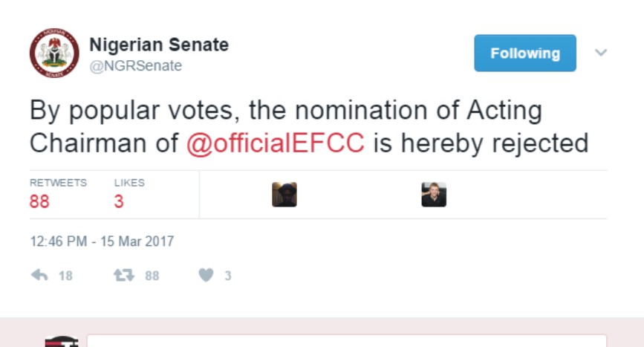Like the tweet with the heart icon

click(206, 276)
